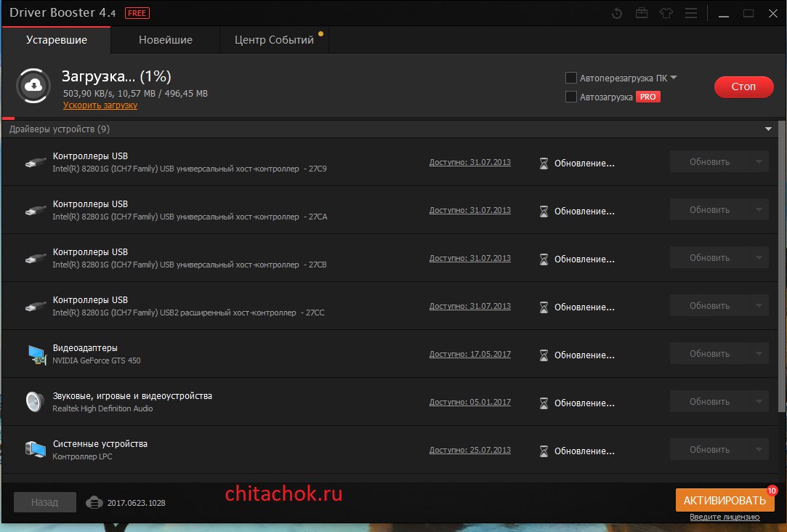Image resolution: width=787 pixels, height=532 pixels.
Task: Click Обновить button for NVIDIA GeForce GTS 450
Action: [x=710, y=354]
